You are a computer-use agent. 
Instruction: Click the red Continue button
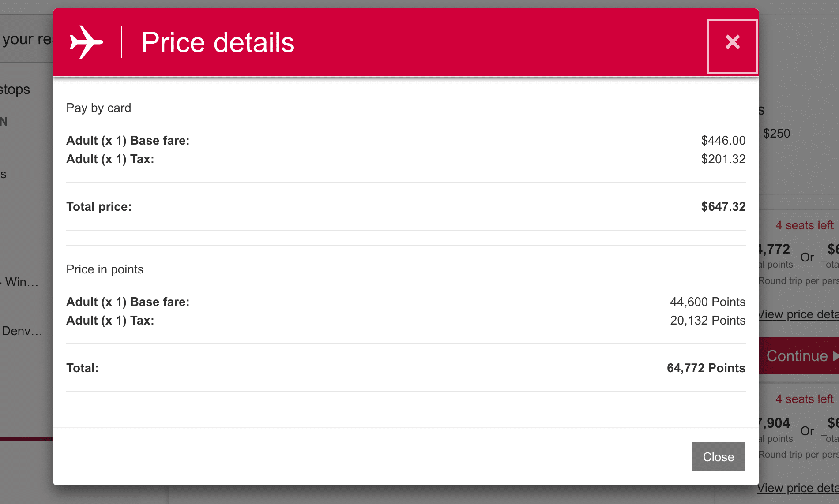pyautogui.click(x=799, y=356)
